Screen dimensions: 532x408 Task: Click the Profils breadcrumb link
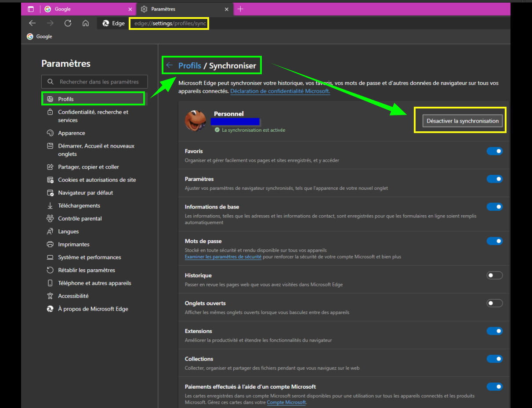click(190, 66)
